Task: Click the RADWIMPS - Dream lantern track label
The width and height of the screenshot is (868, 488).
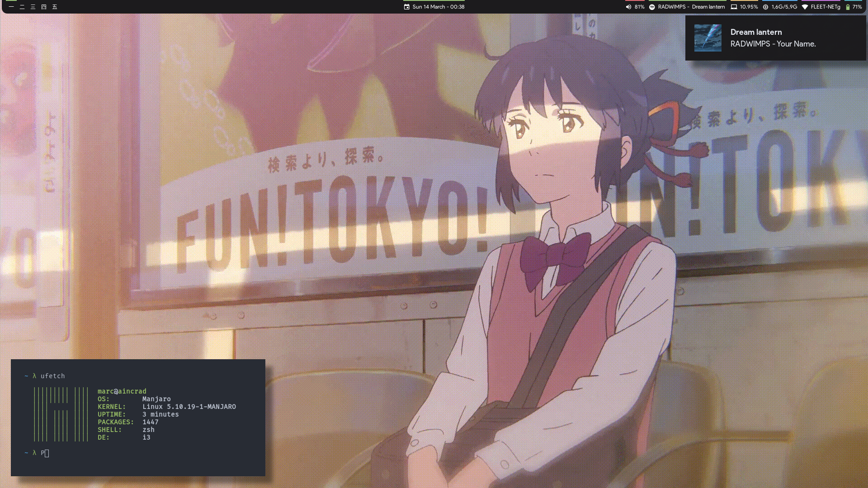Action: click(691, 7)
